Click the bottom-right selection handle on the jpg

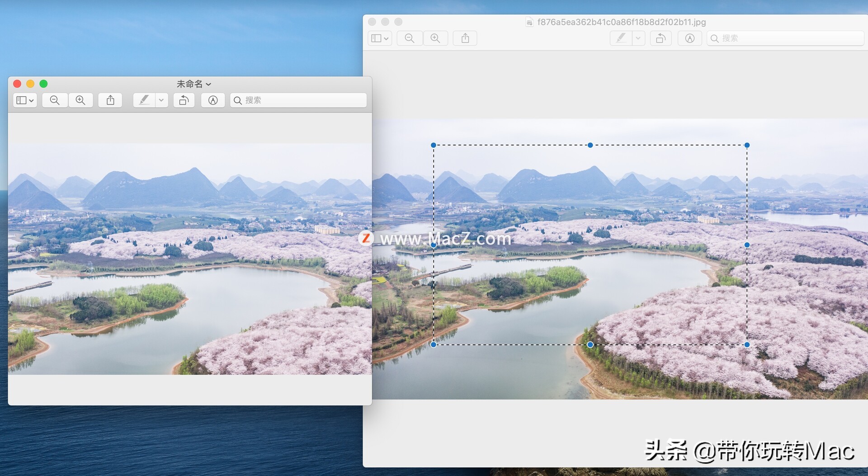tap(746, 344)
